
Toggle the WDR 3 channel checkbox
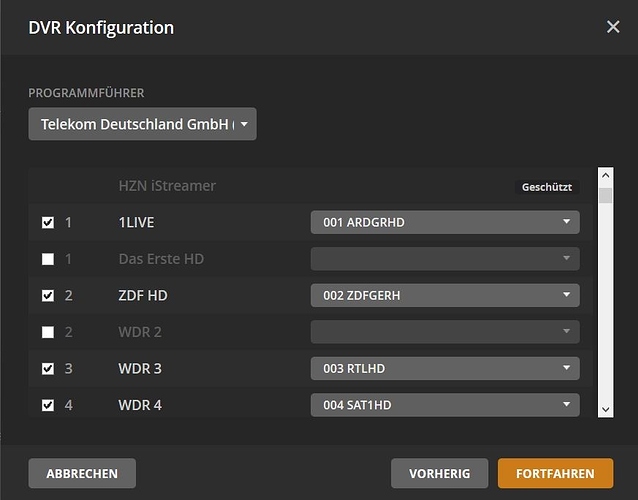pos(48,369)
